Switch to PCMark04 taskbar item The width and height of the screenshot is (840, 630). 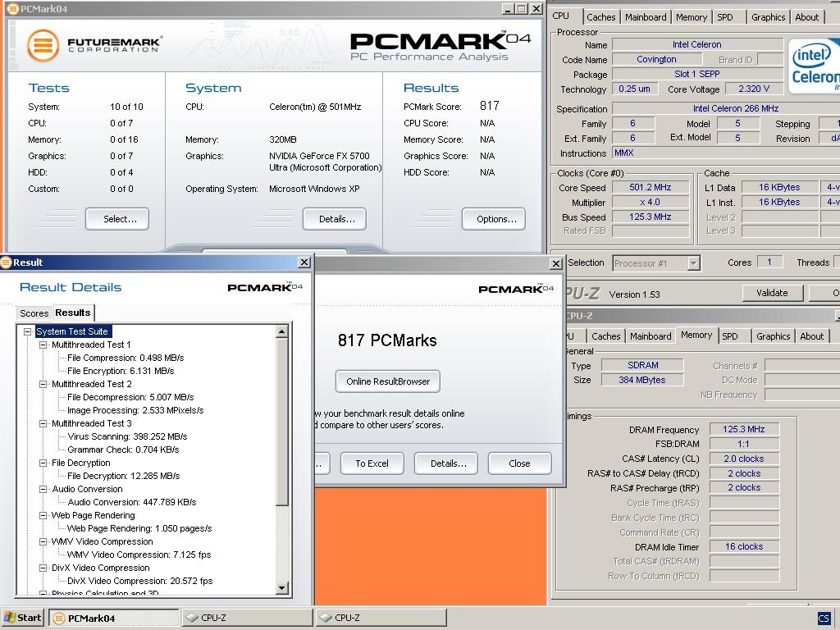tap(113, 618)
